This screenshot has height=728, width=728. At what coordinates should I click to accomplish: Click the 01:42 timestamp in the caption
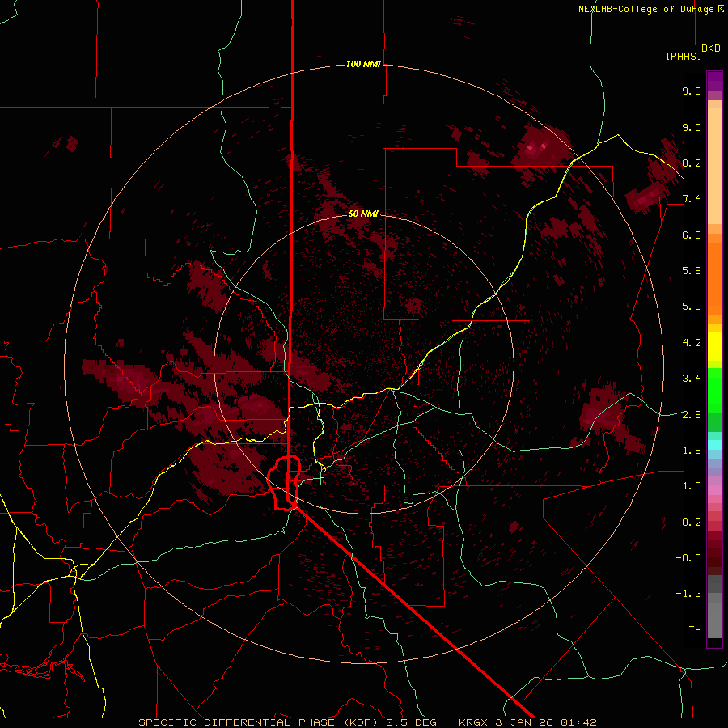578,722
